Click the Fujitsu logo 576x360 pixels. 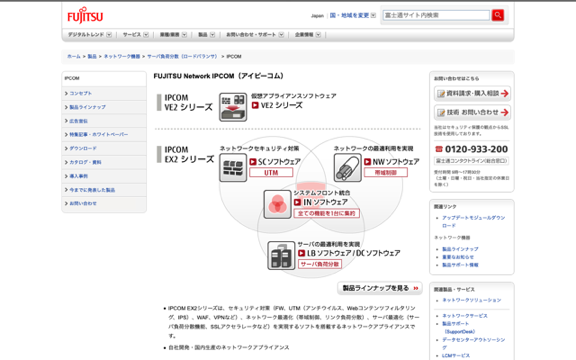coord(85,15)
